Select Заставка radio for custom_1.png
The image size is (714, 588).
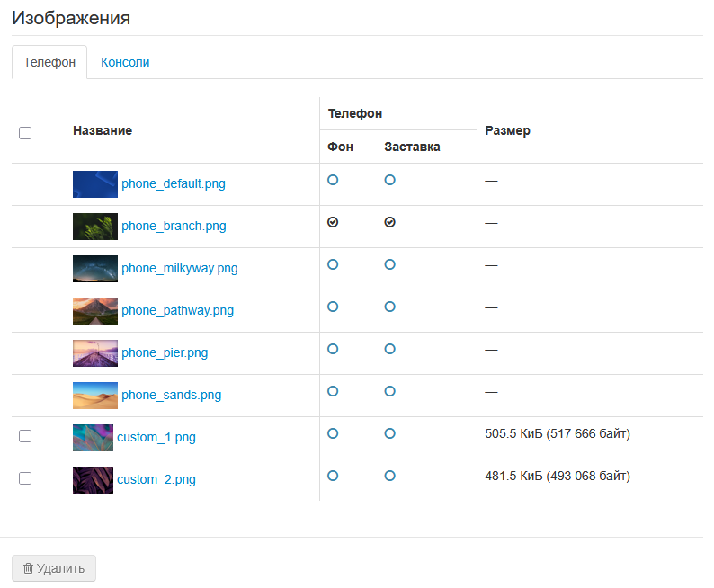[389, 433]
